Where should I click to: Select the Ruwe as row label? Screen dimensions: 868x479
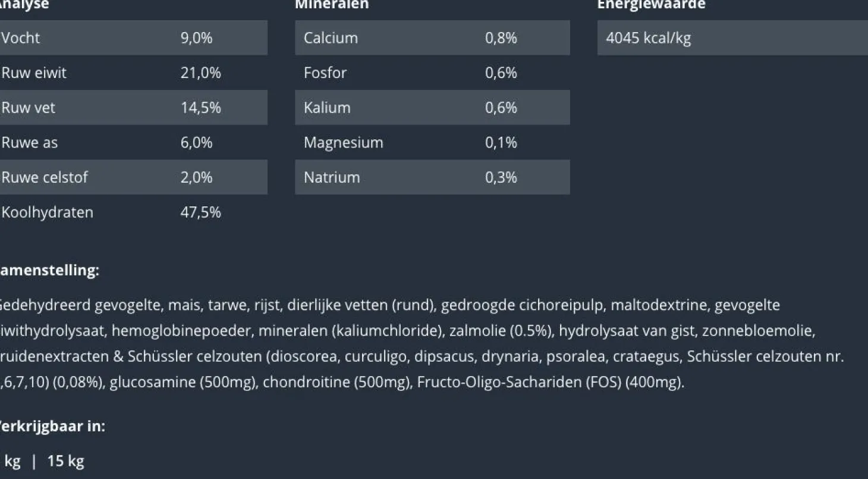click(30, 143)
